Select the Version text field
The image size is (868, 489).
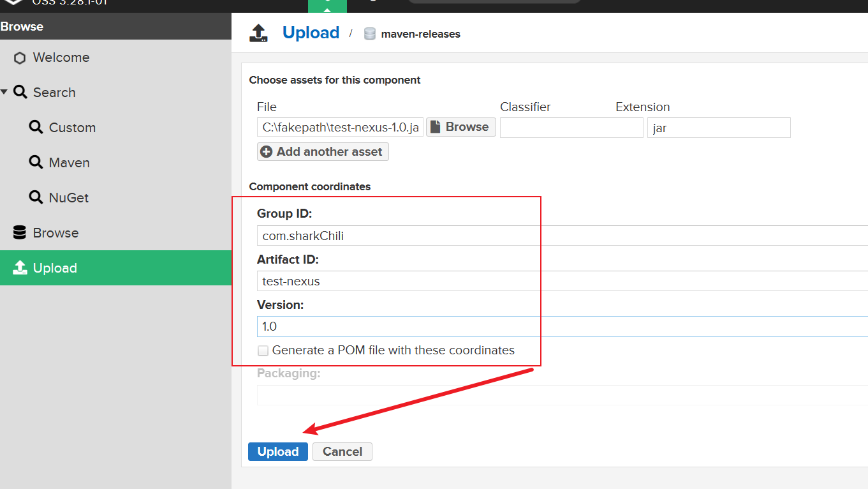(561, 326)
